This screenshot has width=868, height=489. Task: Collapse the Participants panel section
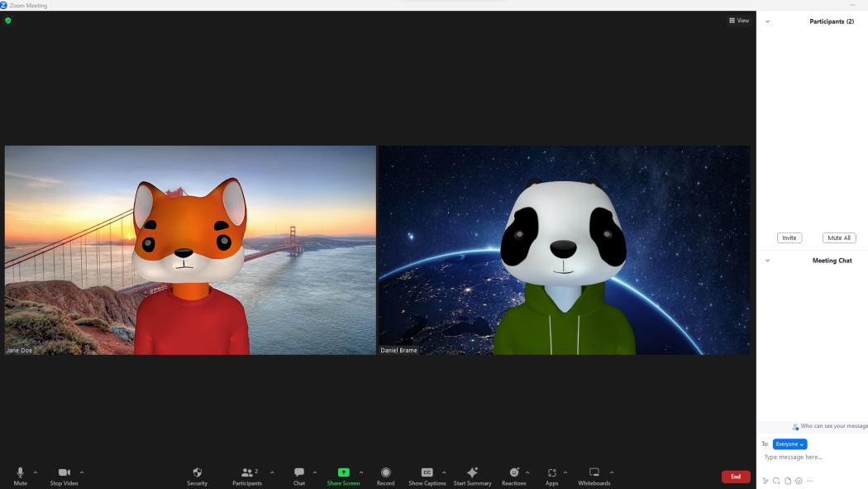[767, 22]
